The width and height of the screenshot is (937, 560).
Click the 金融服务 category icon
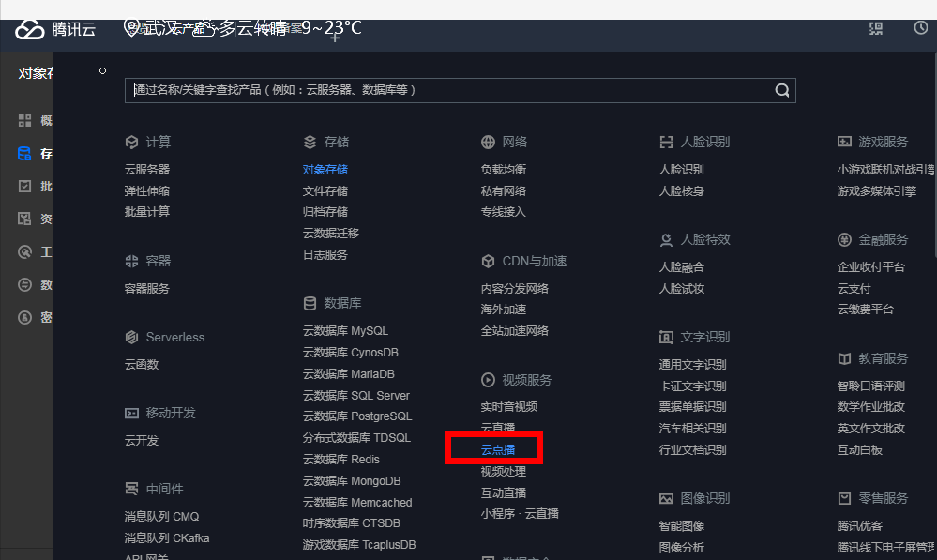point(844,239)
